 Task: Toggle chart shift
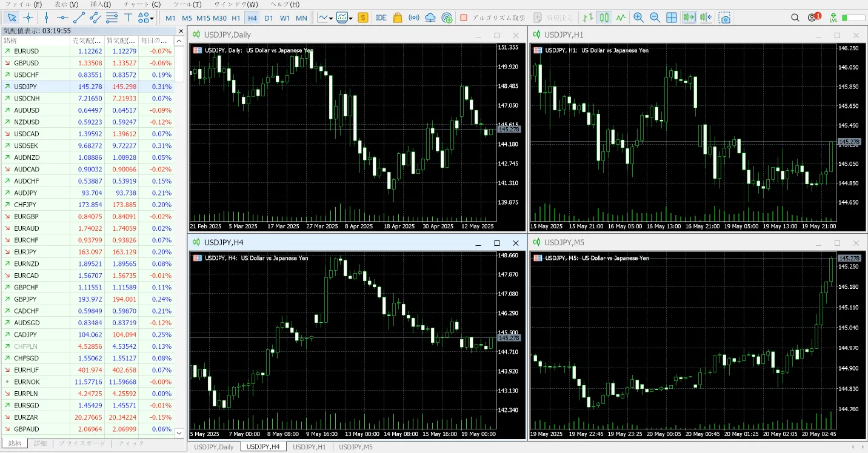click(x=706, y=18)
